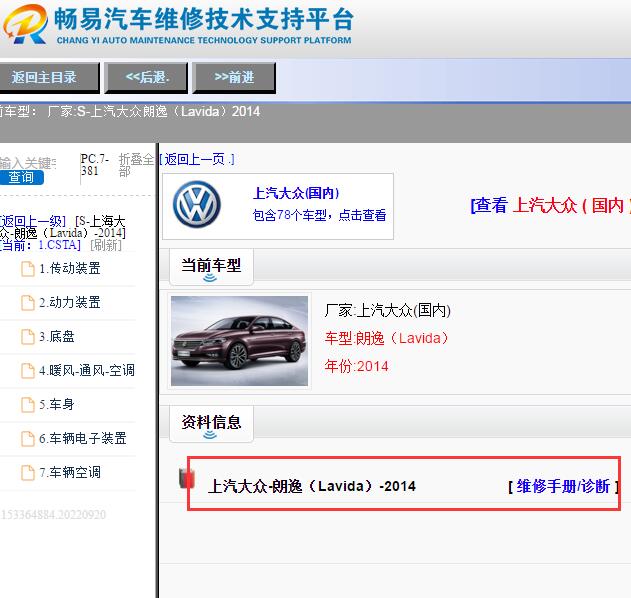
Task: Click the 返回上一页 link
Action: pyautogui.click(x=197, y=159)
